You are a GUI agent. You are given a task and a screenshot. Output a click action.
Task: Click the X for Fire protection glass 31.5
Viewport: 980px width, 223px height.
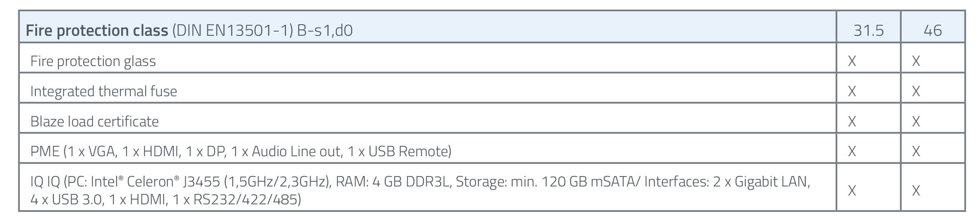[x=852, y=61]
